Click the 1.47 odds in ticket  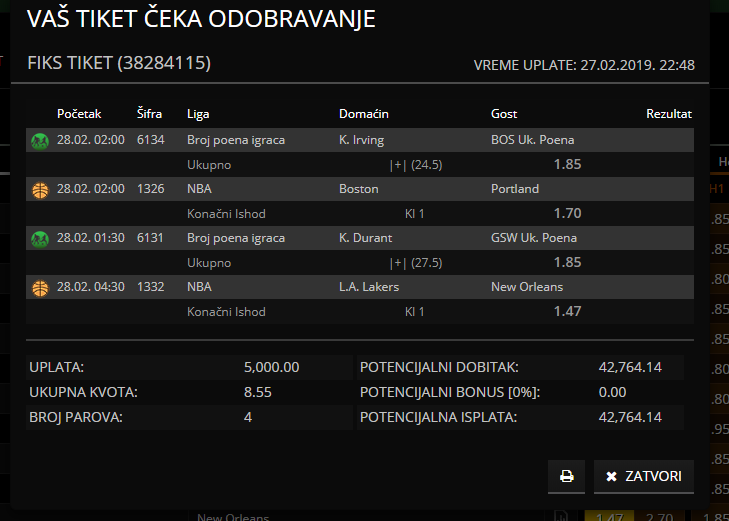(568, 311)
